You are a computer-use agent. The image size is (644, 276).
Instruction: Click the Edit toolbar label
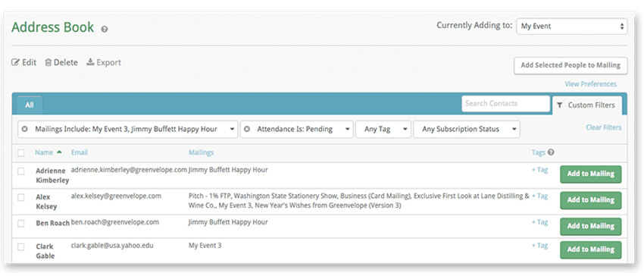tap(29, 62)
